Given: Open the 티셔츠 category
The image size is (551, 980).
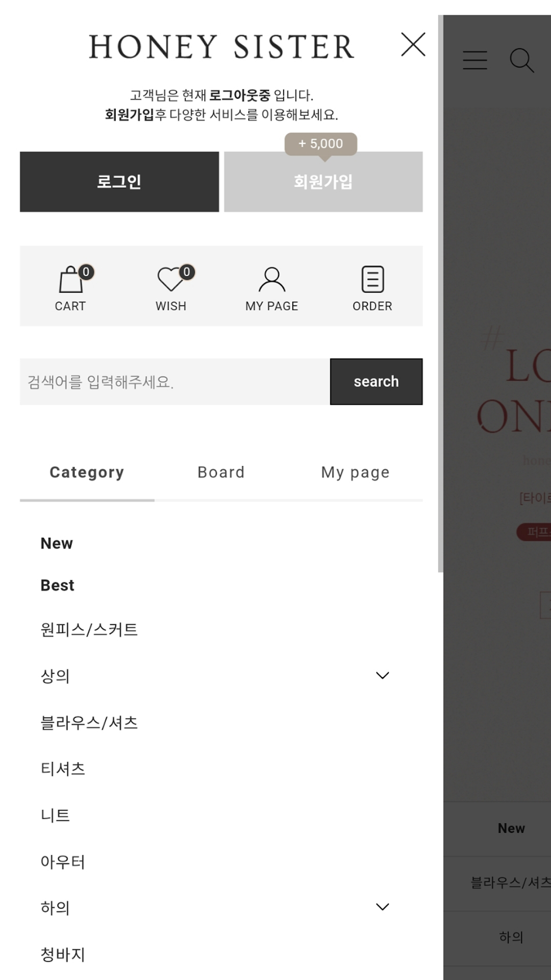Looking at the screenshot, I should [63, 769].
